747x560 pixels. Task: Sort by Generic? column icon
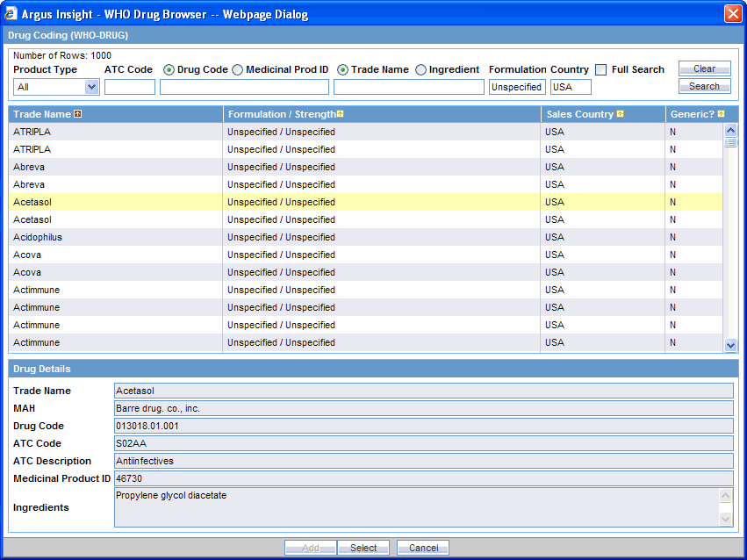coord(721,114)
